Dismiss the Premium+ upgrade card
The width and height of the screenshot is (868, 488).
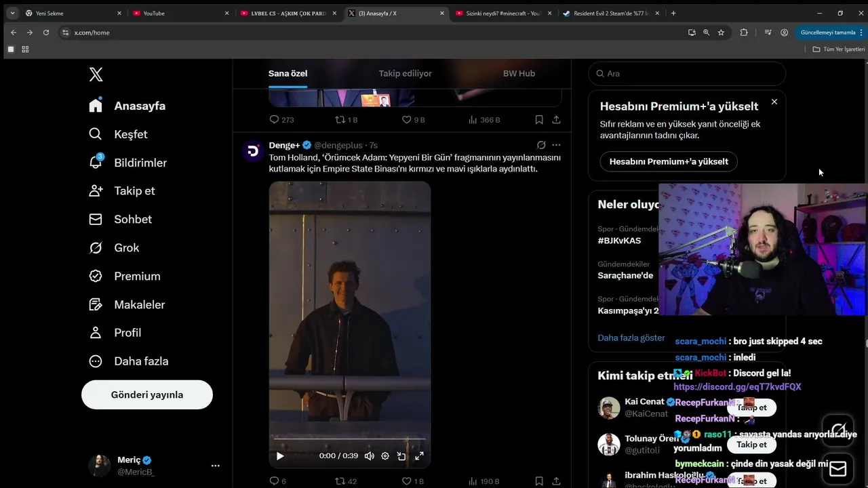click(x=774, y=102)
